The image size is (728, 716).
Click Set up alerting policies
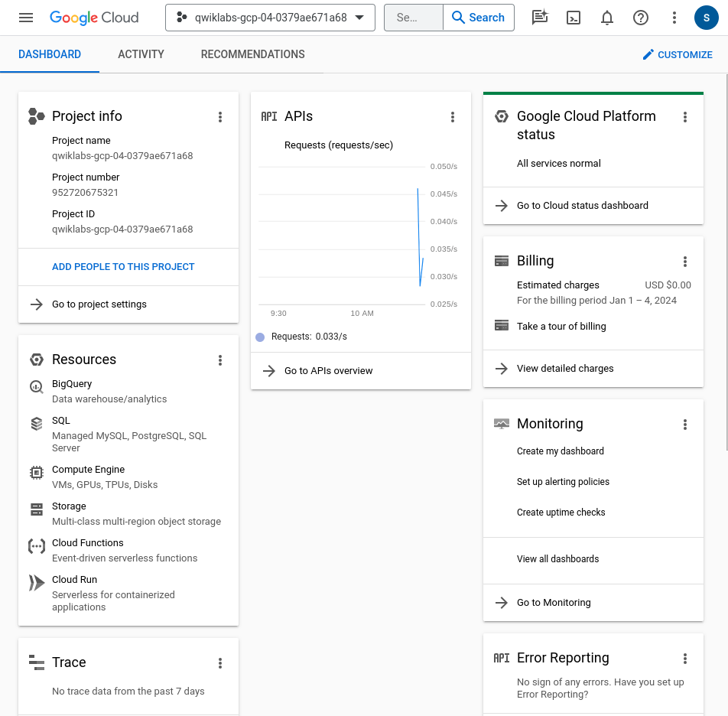(x=563, y=481)
